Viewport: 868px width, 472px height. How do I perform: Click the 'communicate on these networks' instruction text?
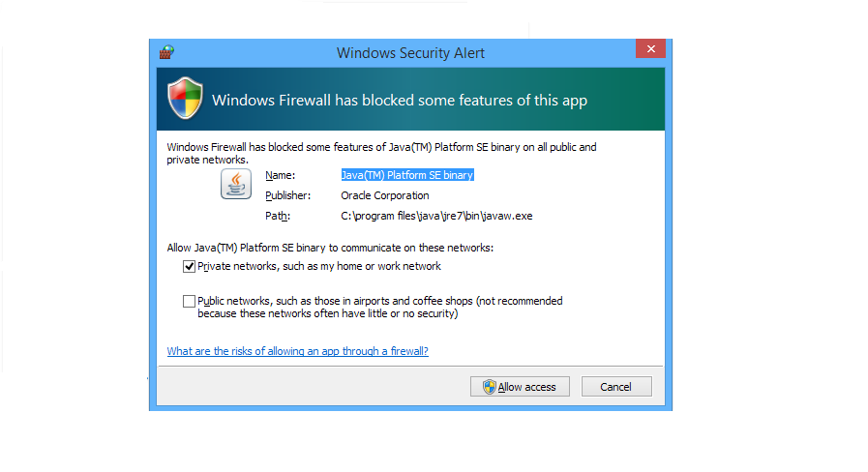click(x=330, y=248)
